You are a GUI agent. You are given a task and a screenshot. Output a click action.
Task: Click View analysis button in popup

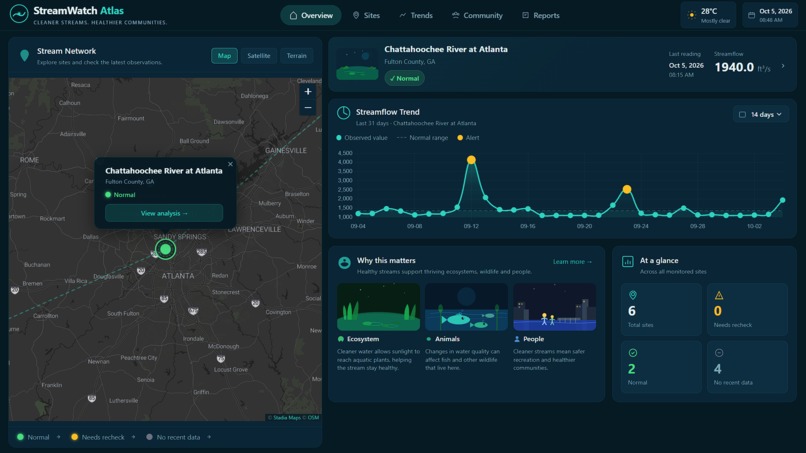point(164,213)
